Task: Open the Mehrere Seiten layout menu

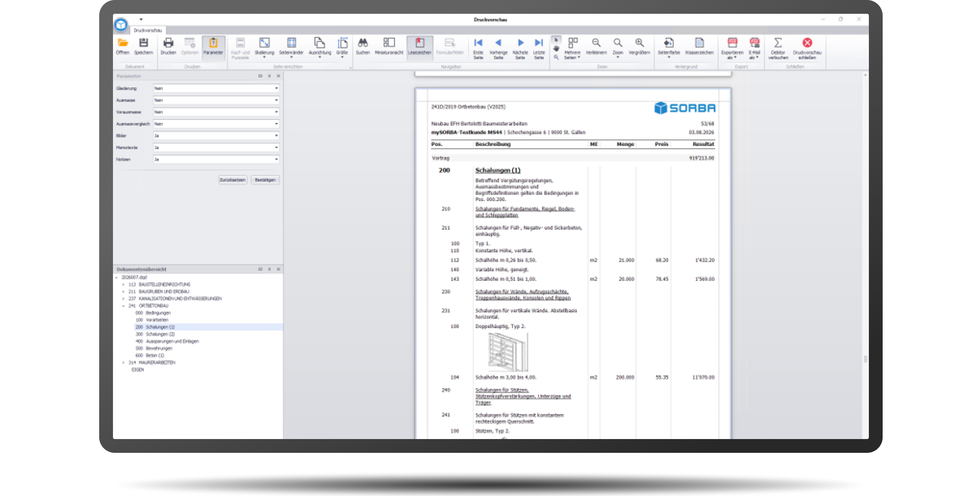Action: click(x=572, y=48)
